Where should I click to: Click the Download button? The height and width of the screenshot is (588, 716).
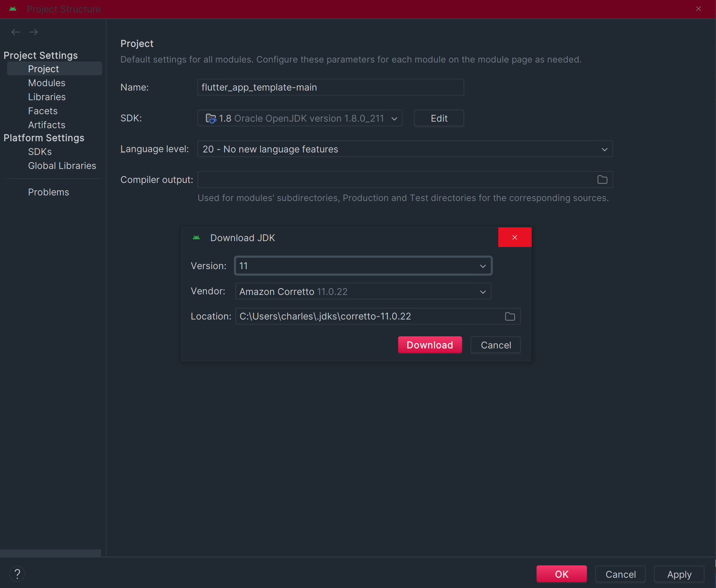tap(430, 345)
